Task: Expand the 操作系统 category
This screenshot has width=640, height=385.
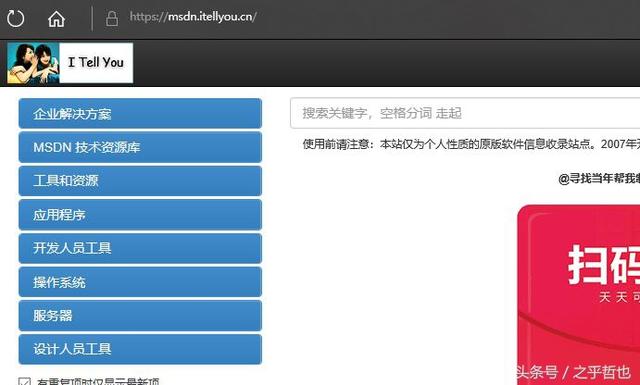Action: (x=140, y=282)
